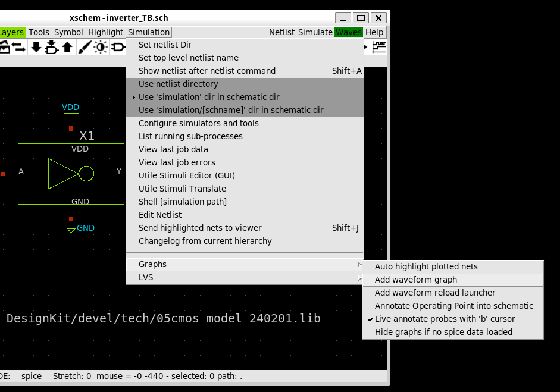This screenshot has width=560, height=392.
Task: Toggle 'Live annotate probes with b cursor'
Action: click(x=453, y=319)
